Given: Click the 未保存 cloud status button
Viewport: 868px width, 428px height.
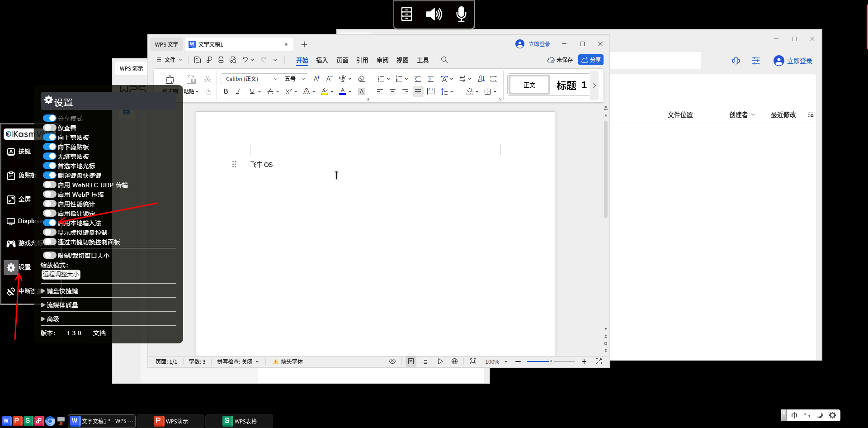Looking at the screenshot, I should point(560,60).
